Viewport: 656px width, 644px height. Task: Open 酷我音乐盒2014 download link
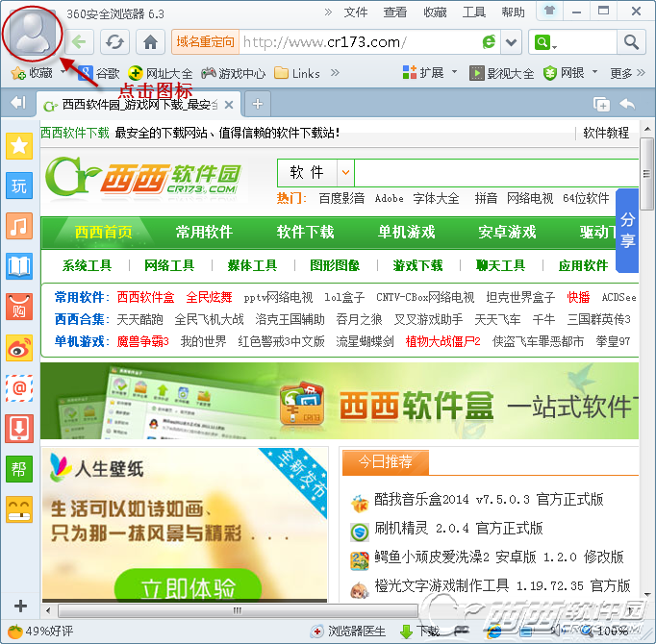click(x=489, y=499)
